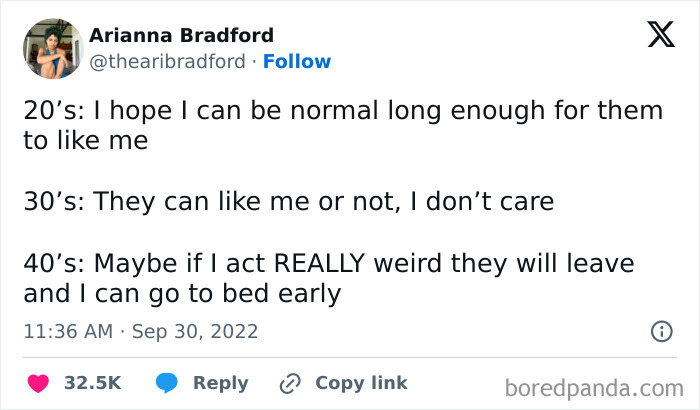Open Arianna Bradford's profile picture
The height and width of the screenshot is (410, 700).
point(52,47)
